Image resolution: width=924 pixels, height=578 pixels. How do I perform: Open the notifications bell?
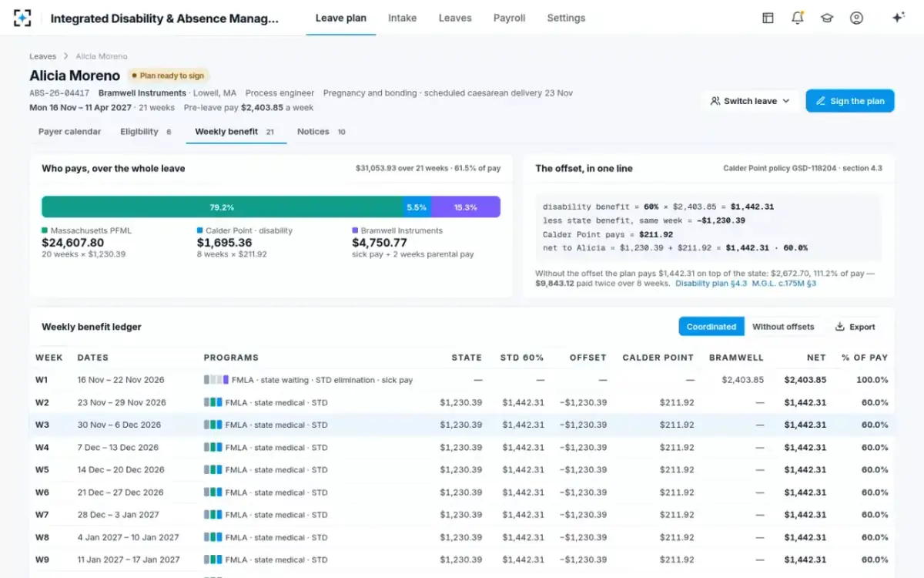(x=798, y=18)
